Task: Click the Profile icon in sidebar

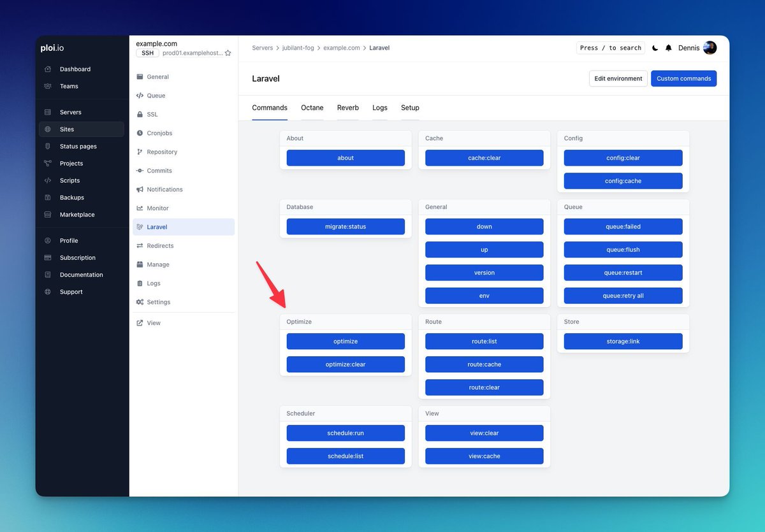Action: tap(48, 241)
